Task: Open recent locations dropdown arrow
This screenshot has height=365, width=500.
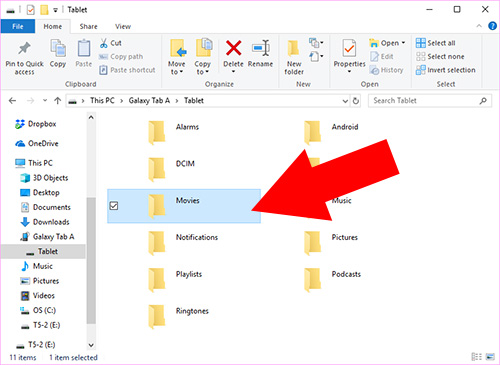Action: 45,100
